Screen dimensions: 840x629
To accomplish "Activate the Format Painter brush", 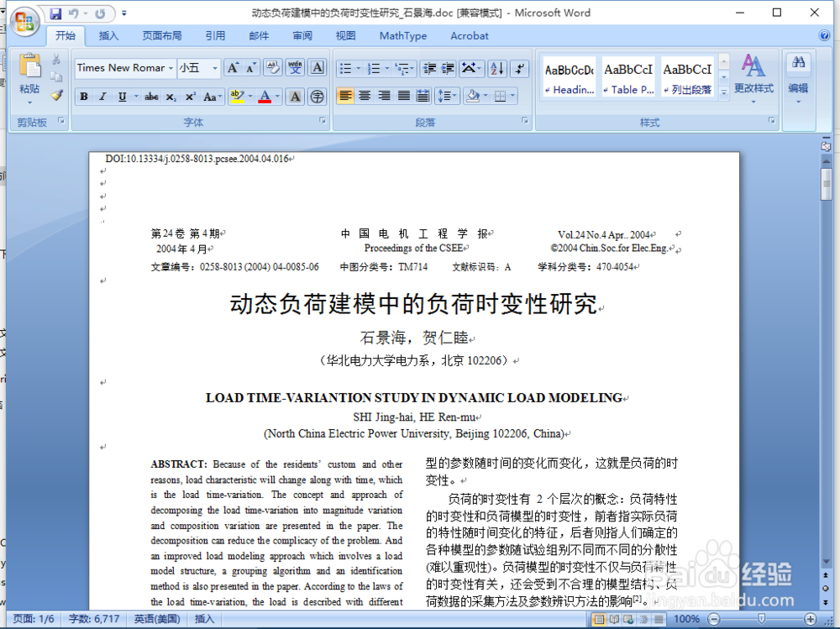I will (x=56, y=96).
